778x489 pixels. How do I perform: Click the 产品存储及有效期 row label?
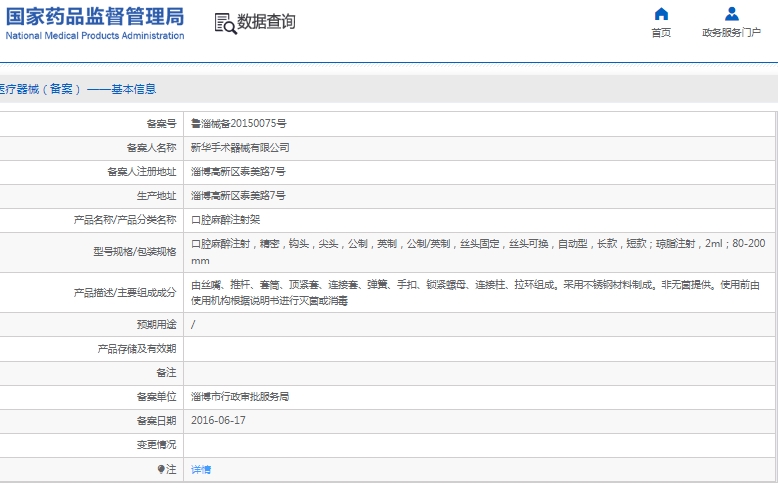click(137, 349)
